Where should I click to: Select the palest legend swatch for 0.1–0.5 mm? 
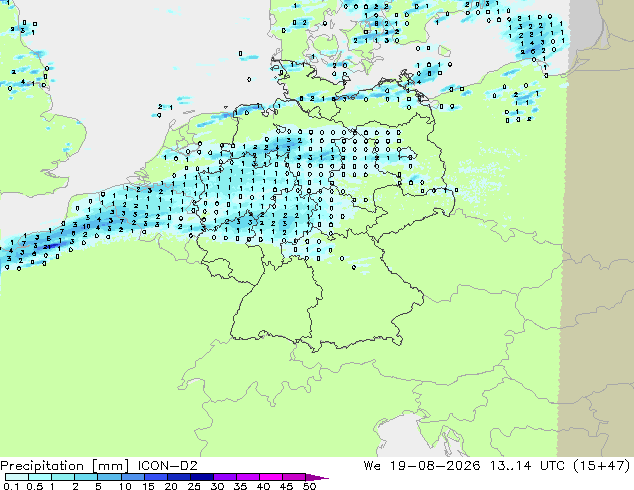point(17,477)
